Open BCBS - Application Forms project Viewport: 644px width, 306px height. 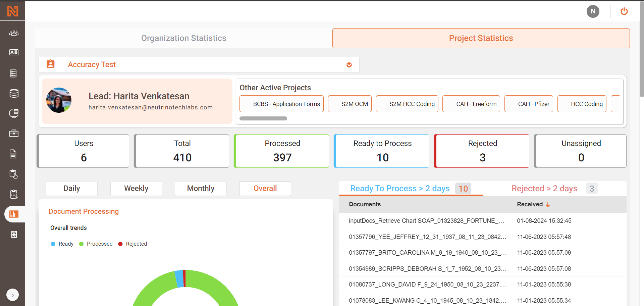coord(281,104)
